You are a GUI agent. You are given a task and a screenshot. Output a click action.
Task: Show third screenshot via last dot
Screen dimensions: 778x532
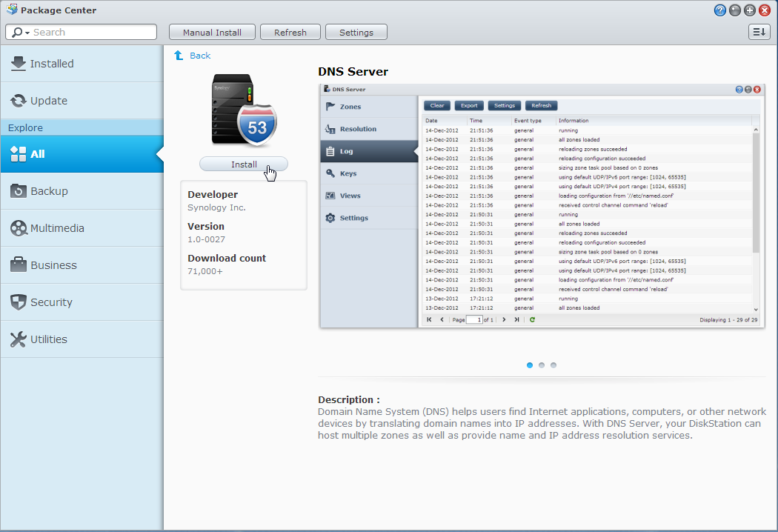click(x=553, y=365)
